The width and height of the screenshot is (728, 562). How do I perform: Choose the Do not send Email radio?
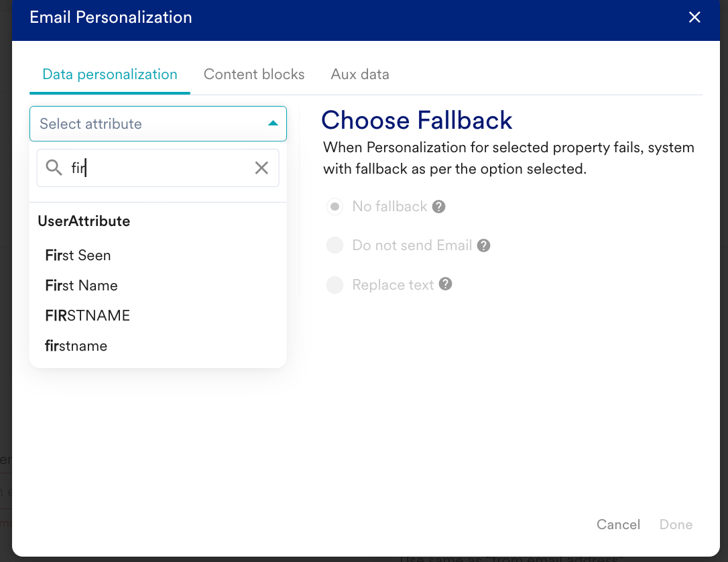tap(335, 245)
